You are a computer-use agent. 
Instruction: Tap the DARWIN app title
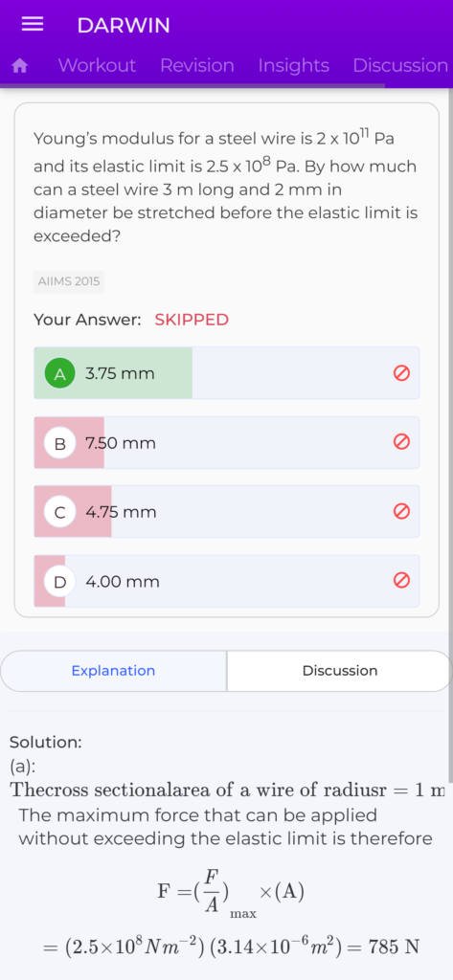pyautogui.click(x=124, y=25)
